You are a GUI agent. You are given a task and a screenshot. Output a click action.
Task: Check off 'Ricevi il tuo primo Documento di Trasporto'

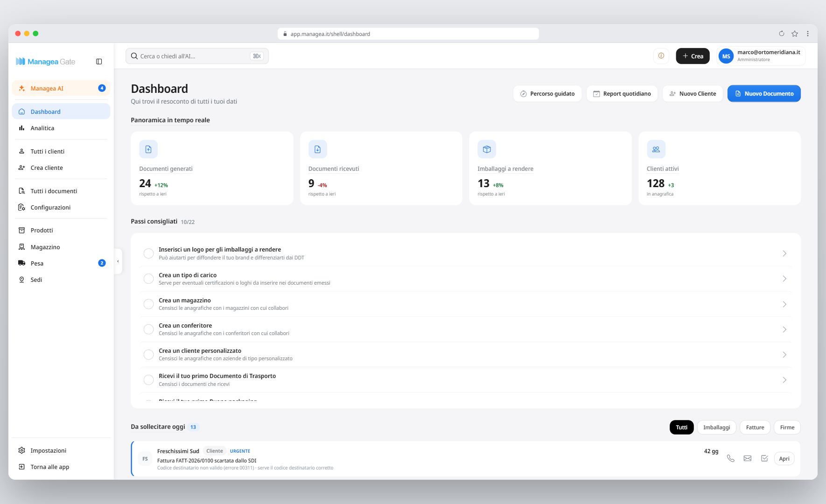tap(148, 380)
